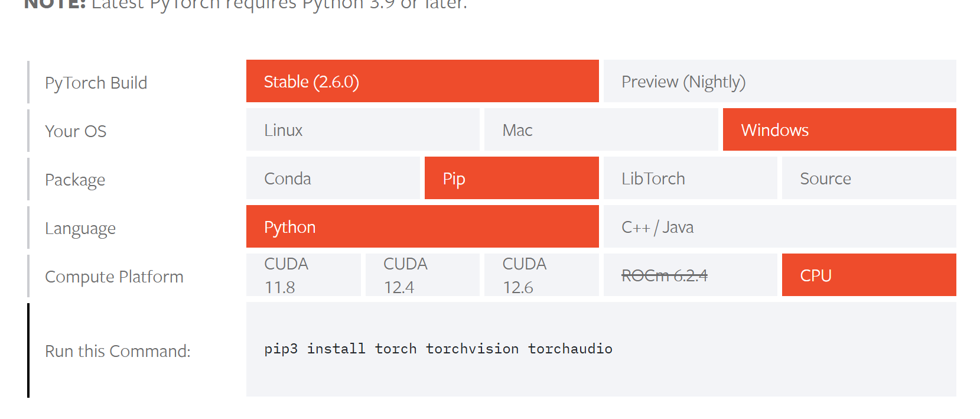The image size is (980, 419).
Task: Switch to the Preview (Nightly) build
Action: tap(780, 81)
